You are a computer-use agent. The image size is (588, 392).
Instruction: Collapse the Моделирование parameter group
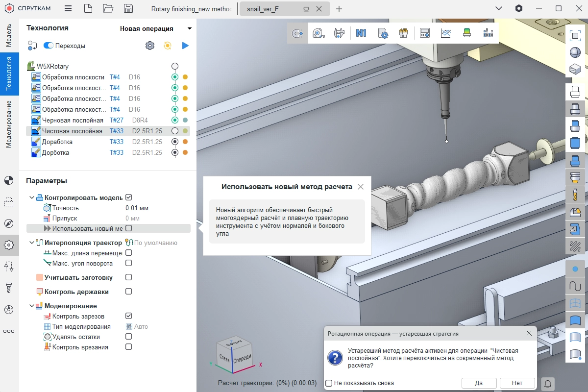pos(32,306)
